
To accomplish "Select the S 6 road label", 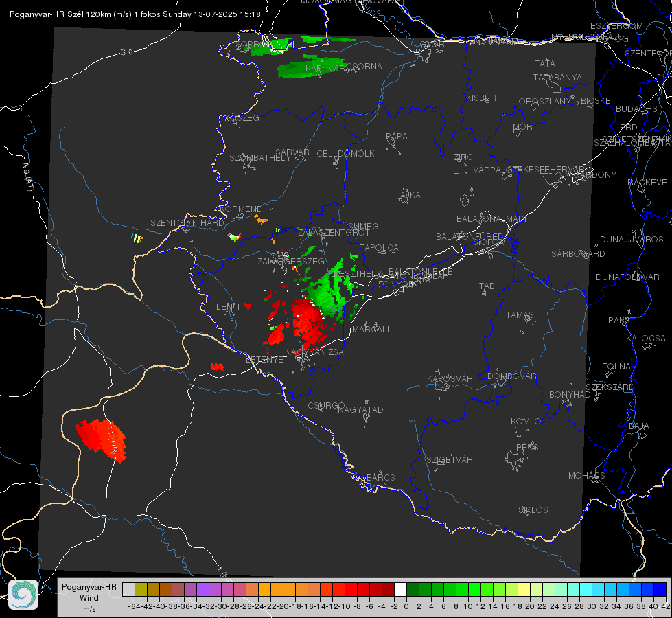I will [x=126, y=52].
